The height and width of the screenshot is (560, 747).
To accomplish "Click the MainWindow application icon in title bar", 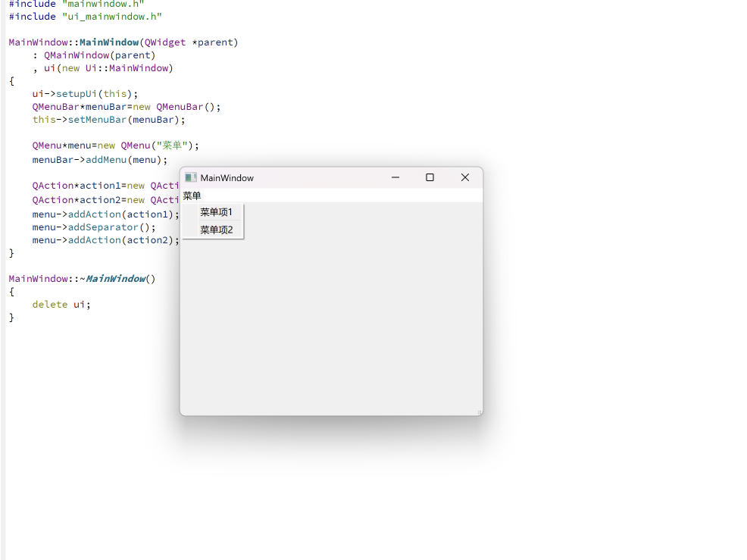I will (191, 178).
